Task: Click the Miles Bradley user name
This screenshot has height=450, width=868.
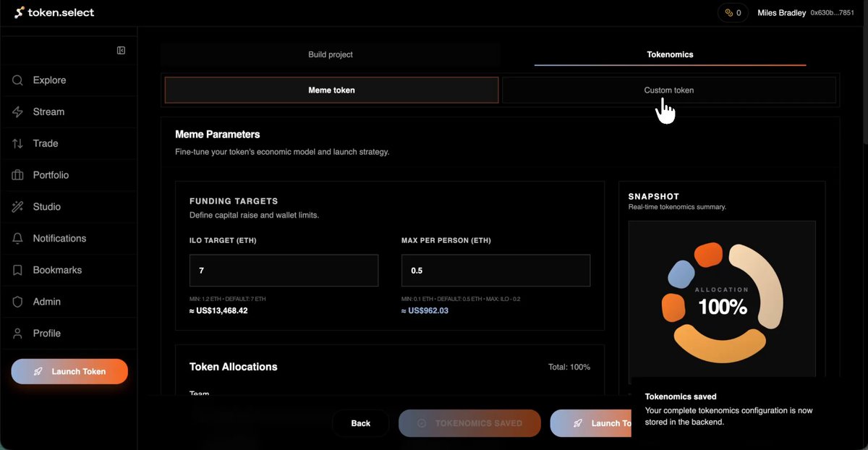Action: [x=781, y=13]
